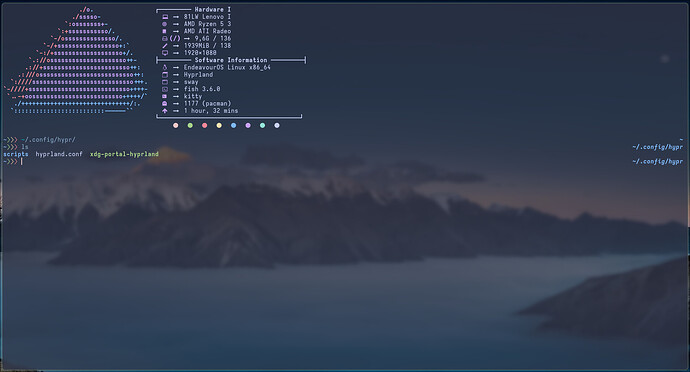Click the package icon next to 1177 (pacman)
Image resolution: width=690 pixels, height=372 pixels.
pos(165,103)
